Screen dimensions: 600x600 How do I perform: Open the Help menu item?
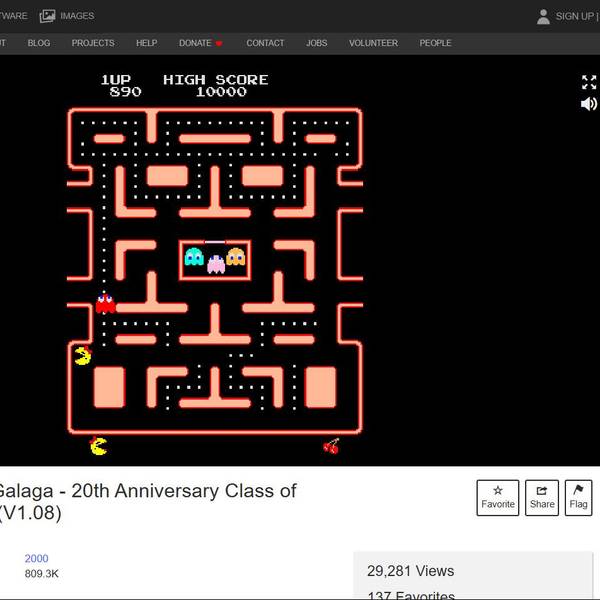(x=147, y=43)
